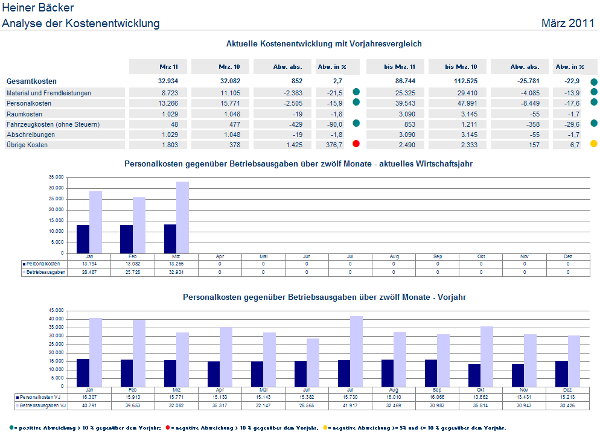Viewport: 600px width, 435px height.
Task: Click the Personalkosten cumulative value 47.991
Action: pyautogui.click(x=466, y=103)
